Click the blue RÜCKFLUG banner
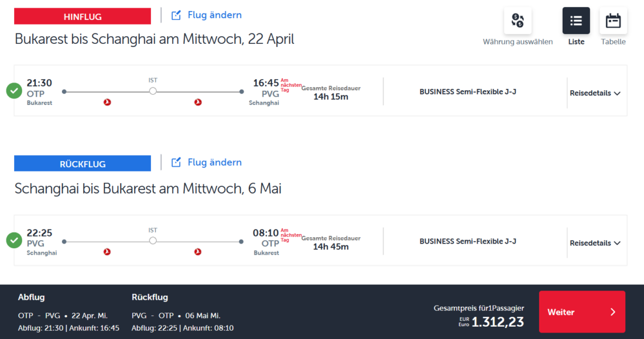 point(83,164)
